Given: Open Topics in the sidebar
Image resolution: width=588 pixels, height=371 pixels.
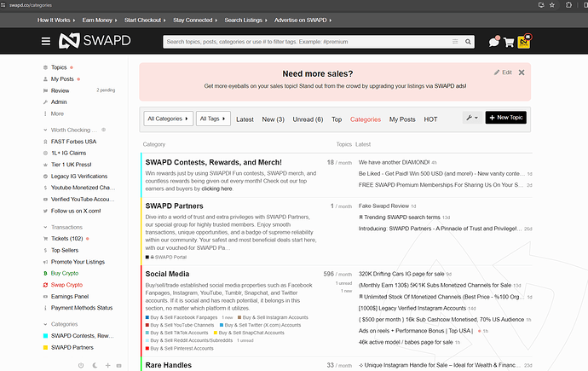Looking at the screenshot, I should pos(59,67).
